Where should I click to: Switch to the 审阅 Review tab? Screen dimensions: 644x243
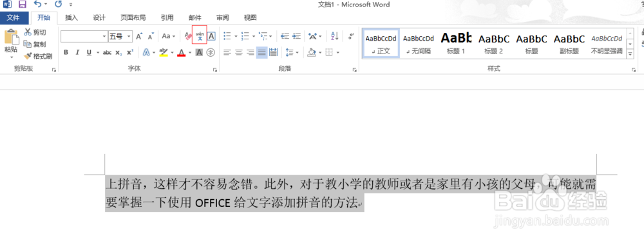pos(223,17)
